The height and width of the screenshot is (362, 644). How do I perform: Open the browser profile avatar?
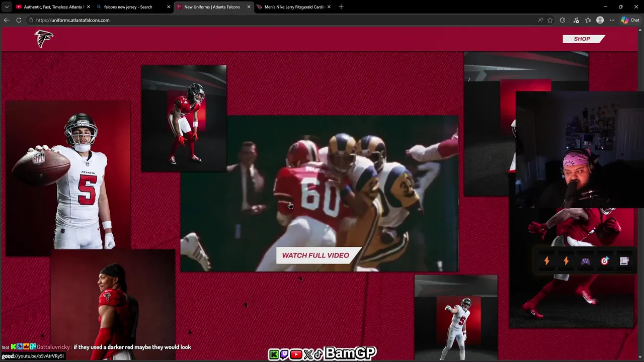pos(600,20)
